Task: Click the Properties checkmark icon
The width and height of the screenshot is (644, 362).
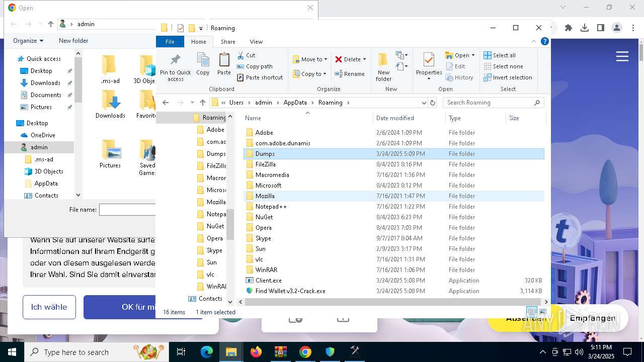Action: click(x=429, y=60)
